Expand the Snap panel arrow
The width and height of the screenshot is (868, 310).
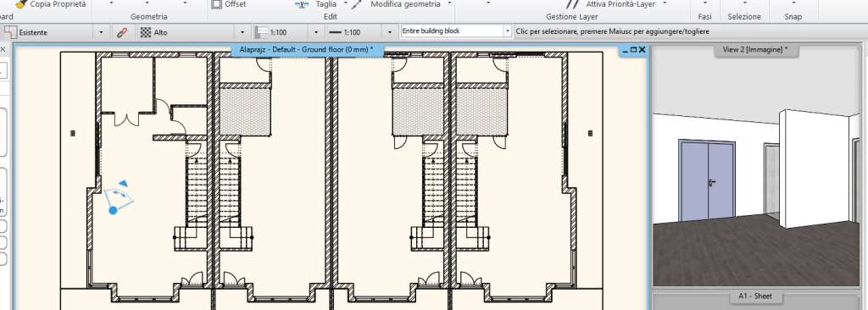pos(793,3)
